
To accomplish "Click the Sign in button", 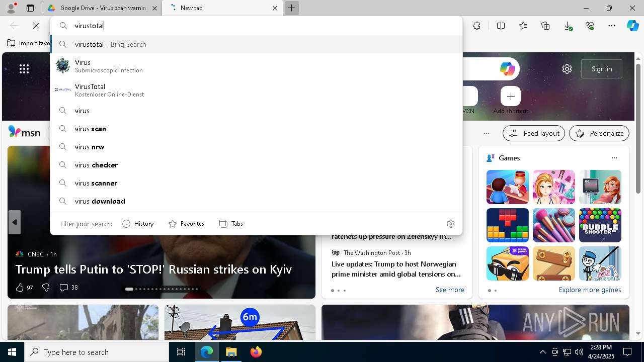I will pos(602,69).
